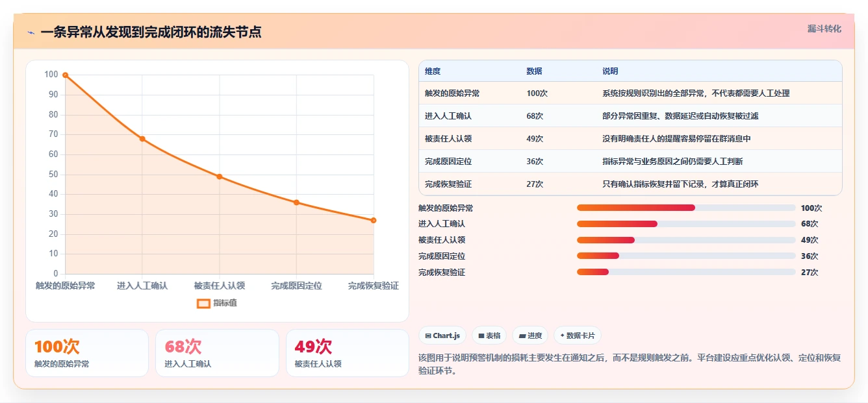Open the 49次 被责任人认领 data card

point(348,353)
